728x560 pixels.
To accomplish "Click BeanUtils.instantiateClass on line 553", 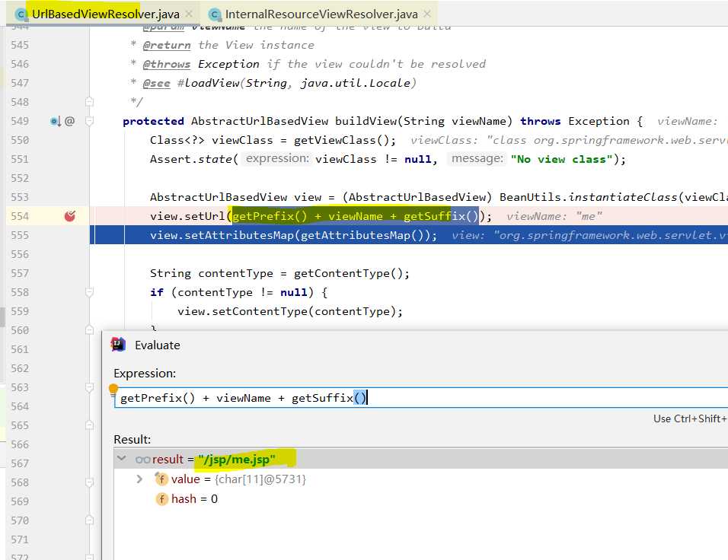I will [588, 197].
